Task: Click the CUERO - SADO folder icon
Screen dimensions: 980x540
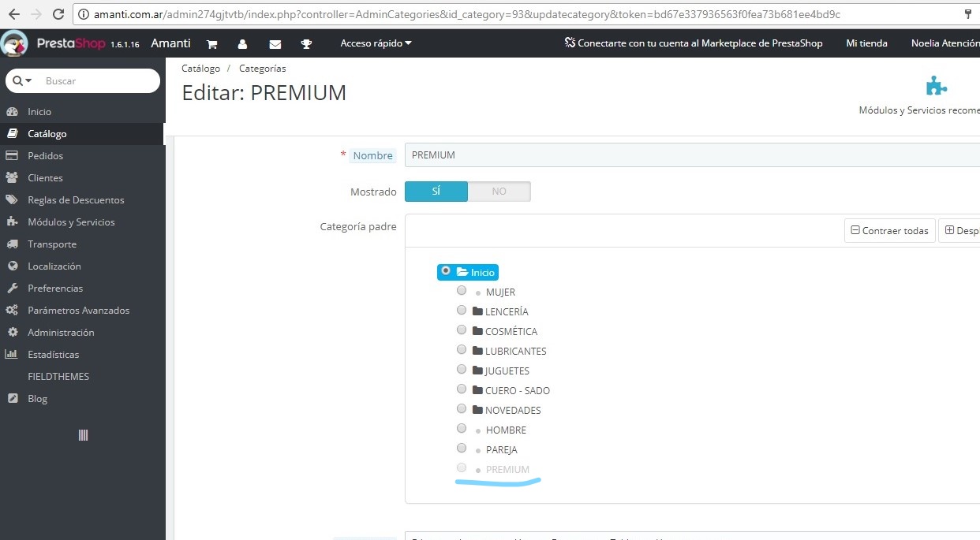Action: [477, 390]
